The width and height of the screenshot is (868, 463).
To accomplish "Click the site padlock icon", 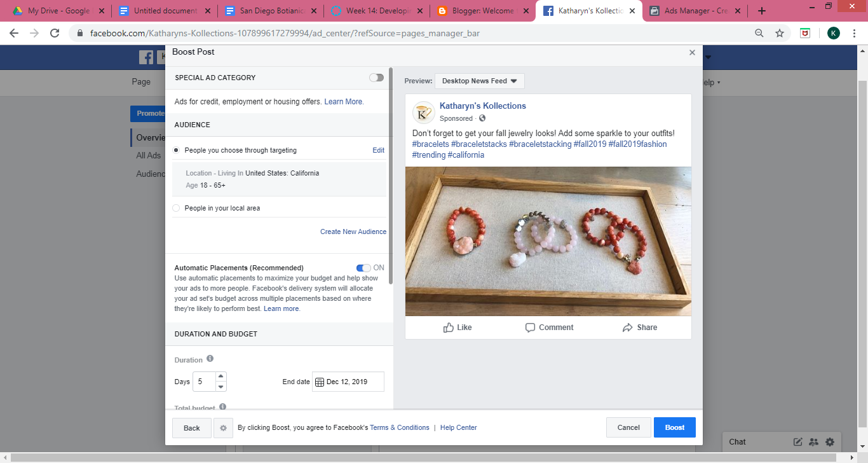I will pos(80,33).
